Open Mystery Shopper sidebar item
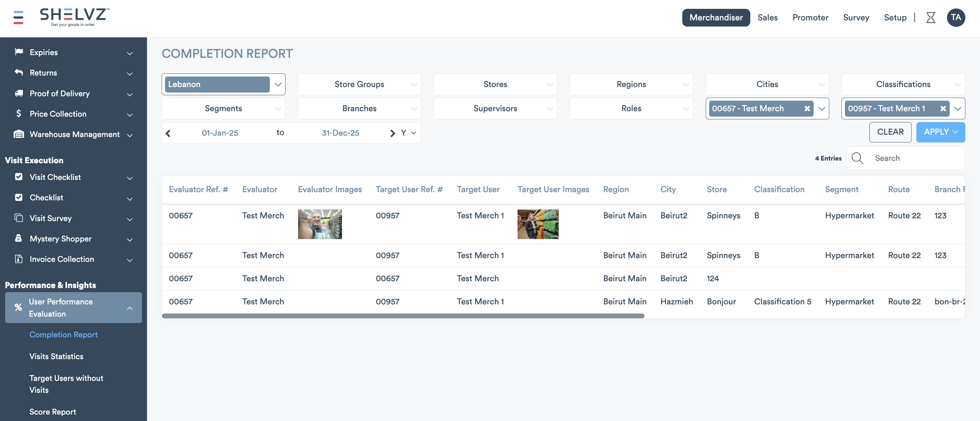Viewport: 980px width, 421px height. [x=61, y=239]
